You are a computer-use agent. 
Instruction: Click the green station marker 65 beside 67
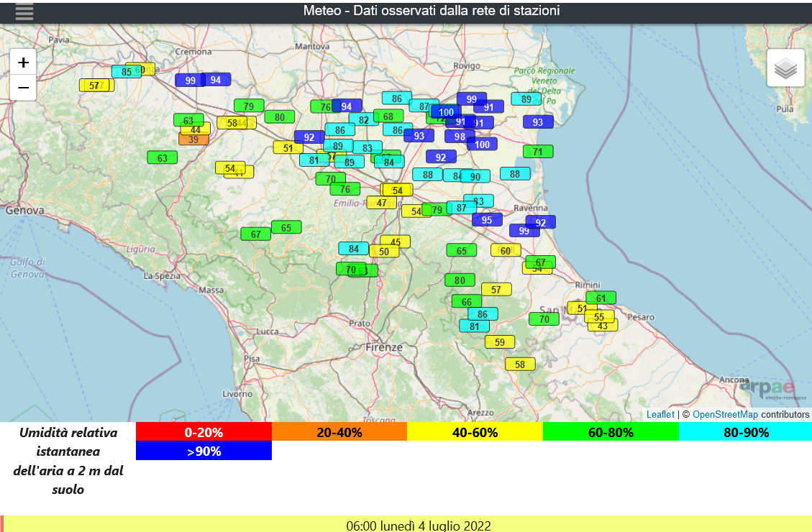pos(286,228)
